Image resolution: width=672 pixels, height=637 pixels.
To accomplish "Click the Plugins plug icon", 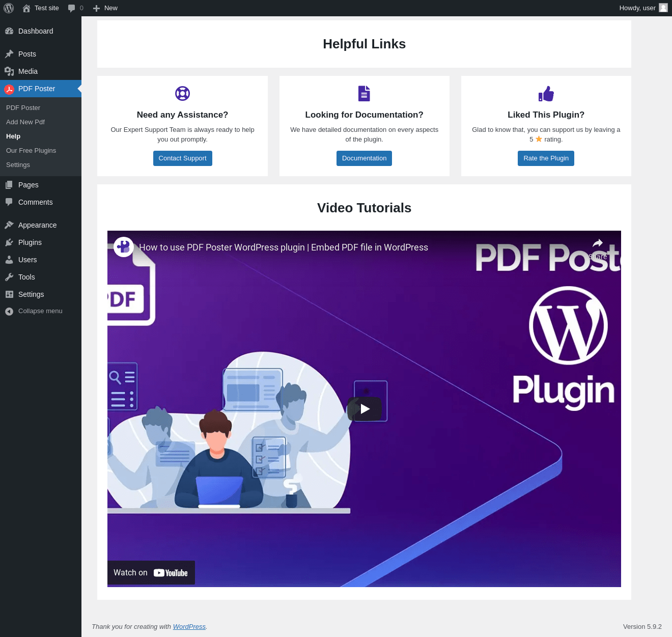I will [x=9, y=242].
